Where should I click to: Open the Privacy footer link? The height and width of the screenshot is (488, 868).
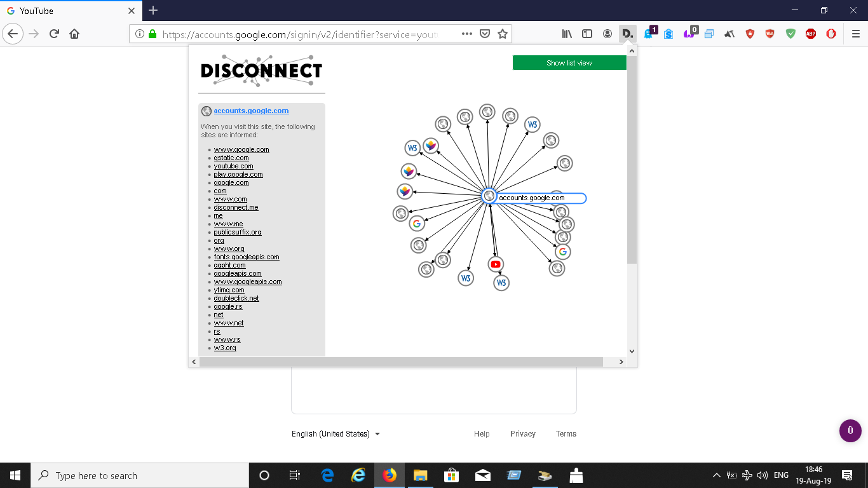523,434
